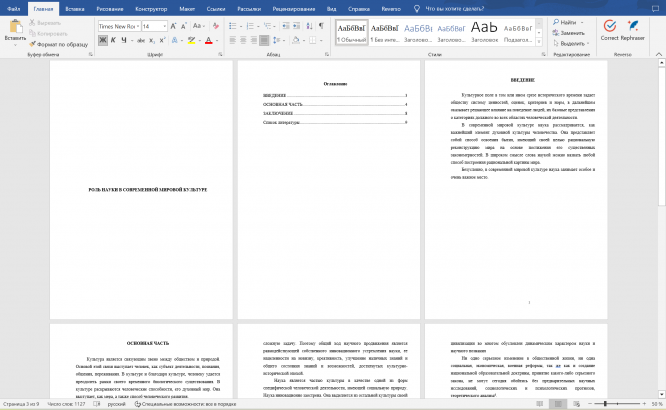Apply strikethrough with the abc icon

point(141,40)
